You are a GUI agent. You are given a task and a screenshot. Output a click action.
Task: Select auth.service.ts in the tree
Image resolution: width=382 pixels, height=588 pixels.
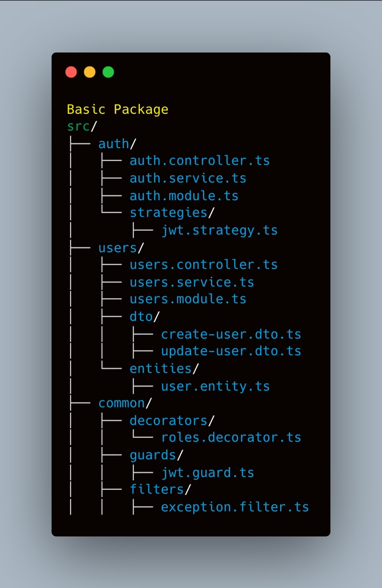[x=188, y=178]
